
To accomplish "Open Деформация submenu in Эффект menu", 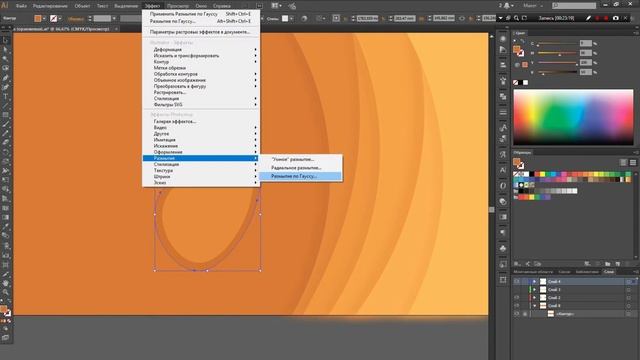I will click(x=201, y=49).
